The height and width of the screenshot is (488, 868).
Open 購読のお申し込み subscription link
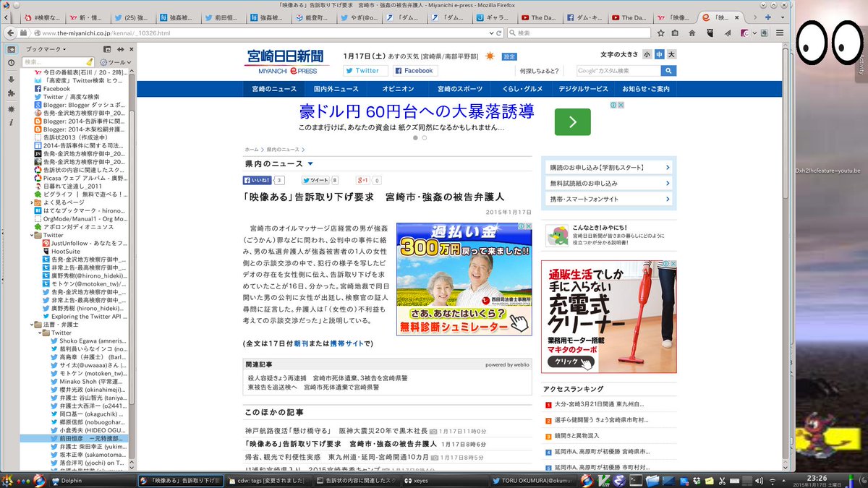(608, 167)
